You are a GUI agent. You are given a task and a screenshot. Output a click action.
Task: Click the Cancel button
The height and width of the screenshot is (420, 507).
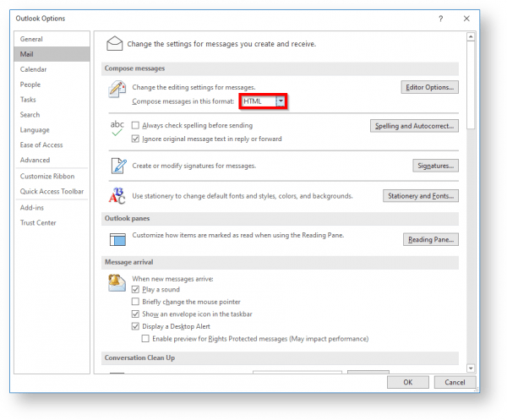(x=455, y=382)
